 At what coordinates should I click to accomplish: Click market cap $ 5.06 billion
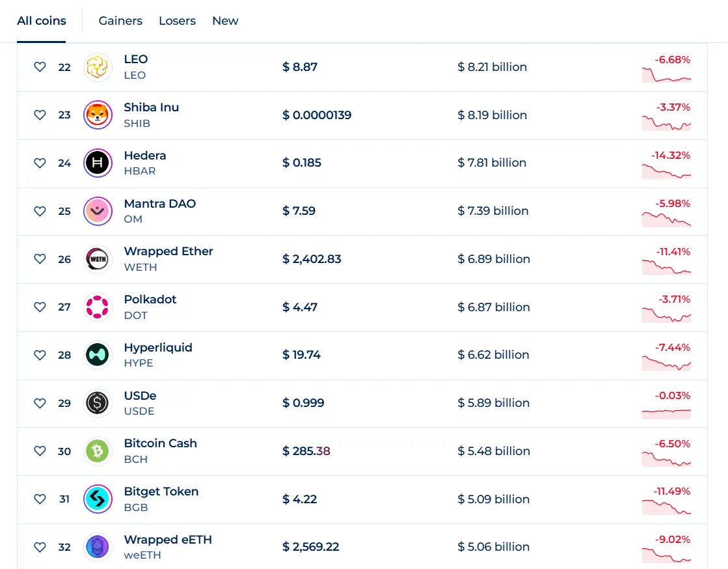point(494,547)
